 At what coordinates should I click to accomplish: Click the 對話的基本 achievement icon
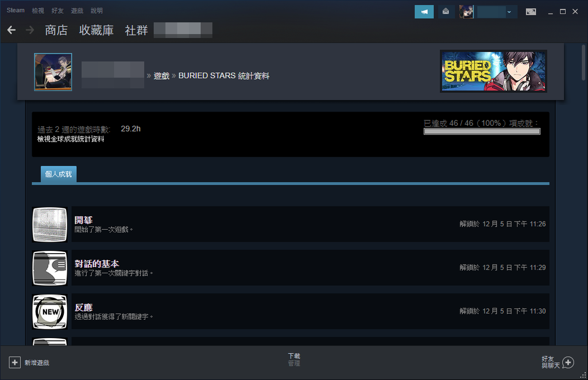pos(50,268)
